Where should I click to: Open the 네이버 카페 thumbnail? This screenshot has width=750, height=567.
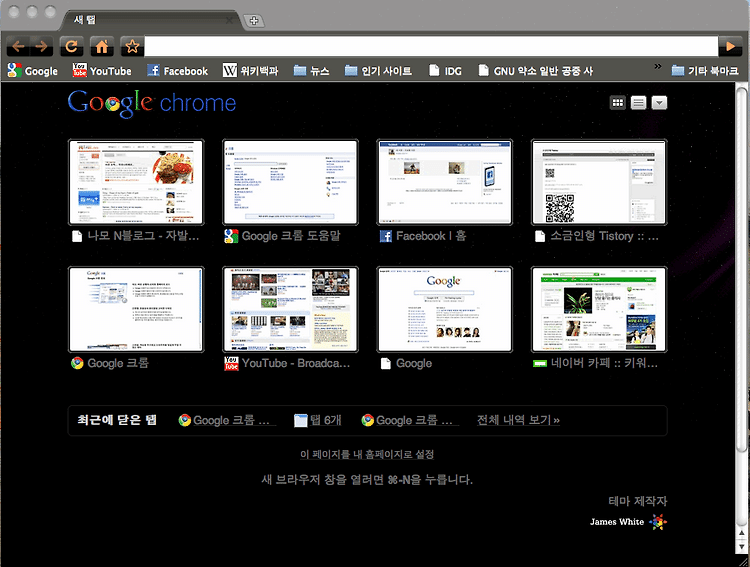tap(599, 310)
